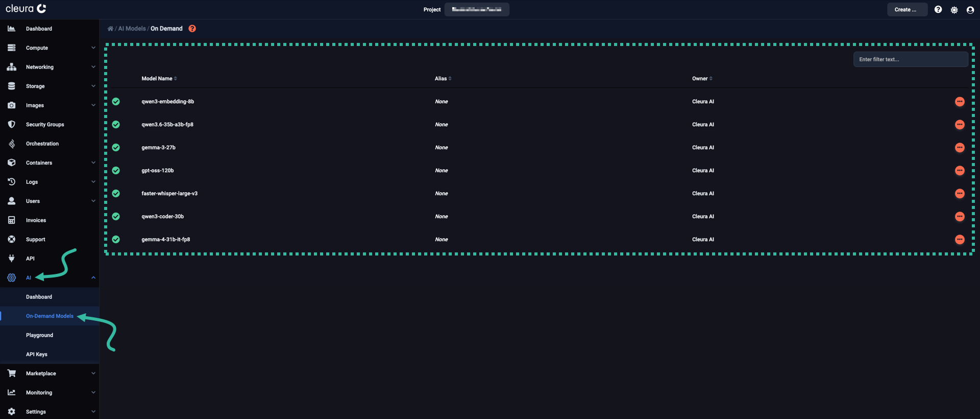The height and width of the screenshot is (419, 980).
Task: Open the Playground menu item
Action: [50, 335]
